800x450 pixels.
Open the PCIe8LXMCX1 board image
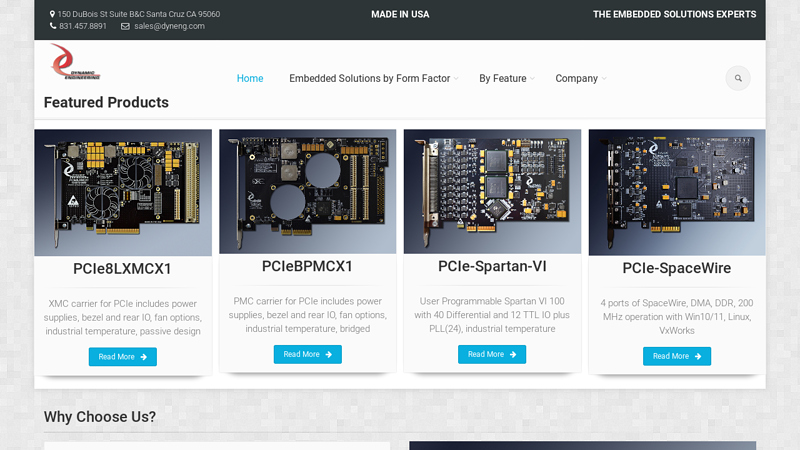tap(123, 192)
